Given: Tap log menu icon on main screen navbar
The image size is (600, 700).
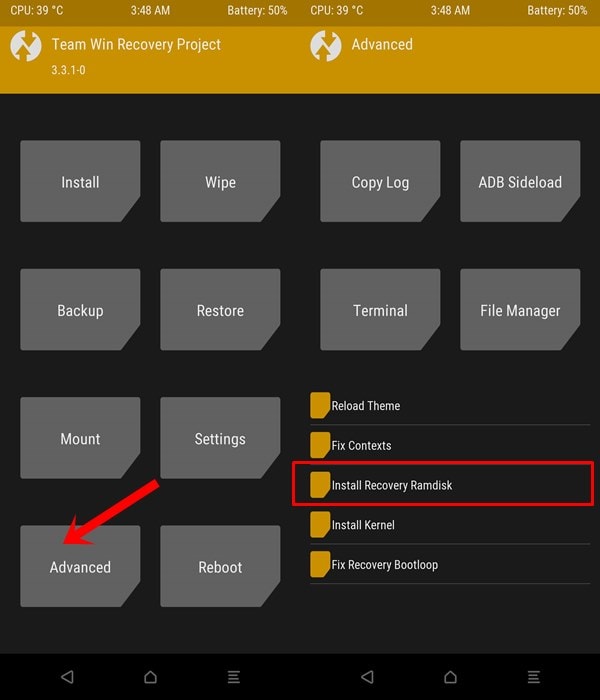Looking at the screenshot, I should pyautogui.click(x=234, y=677).
